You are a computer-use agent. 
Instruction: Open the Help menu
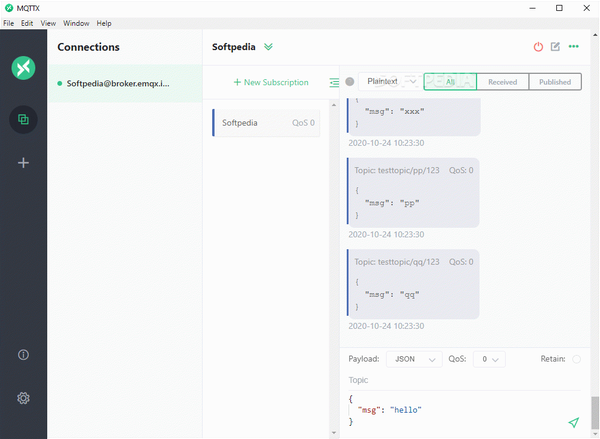tap(104, 23)
